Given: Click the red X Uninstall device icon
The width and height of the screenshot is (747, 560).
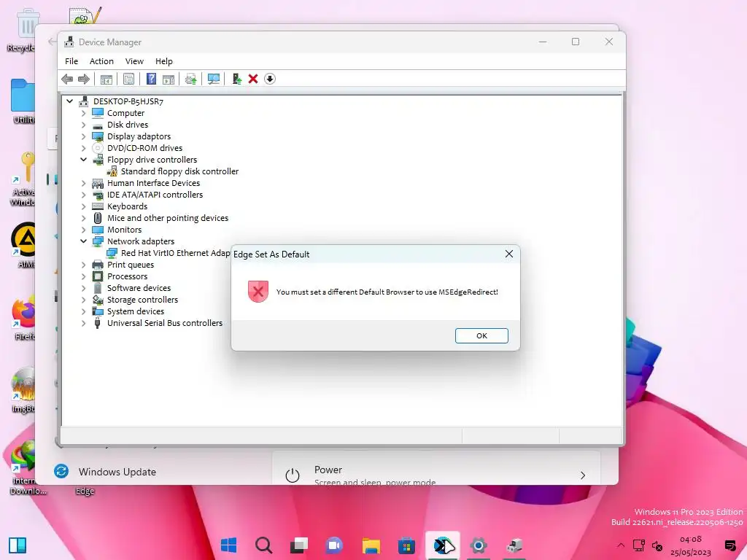Looking at the screenshot, I should point(253,79).
